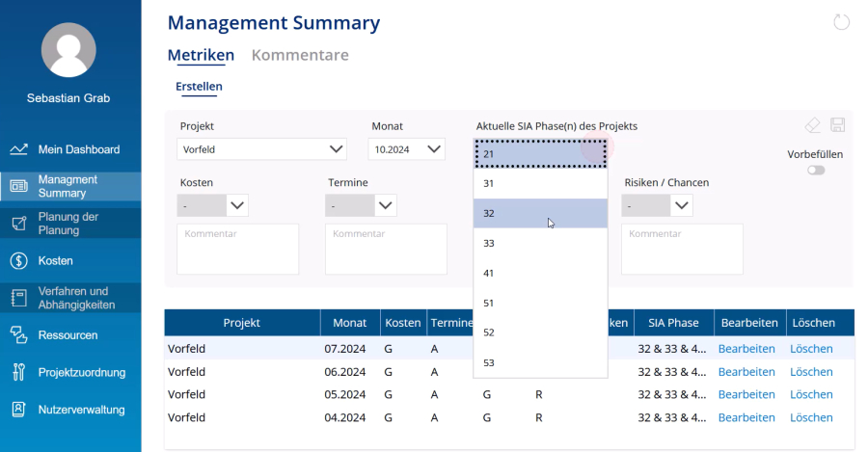
Task: Click the Mein Dashboard chart icon
Action: click(18, 149)
